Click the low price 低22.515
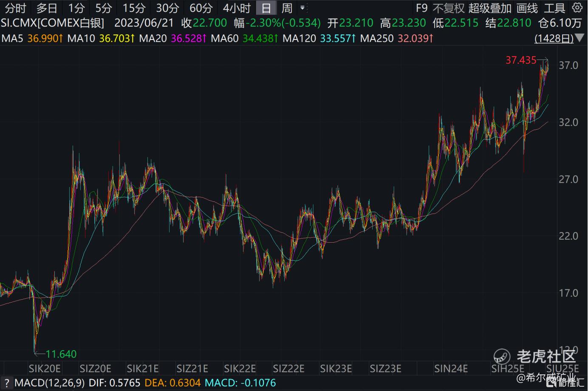The image size is (588, 391). tap(456, 23)
